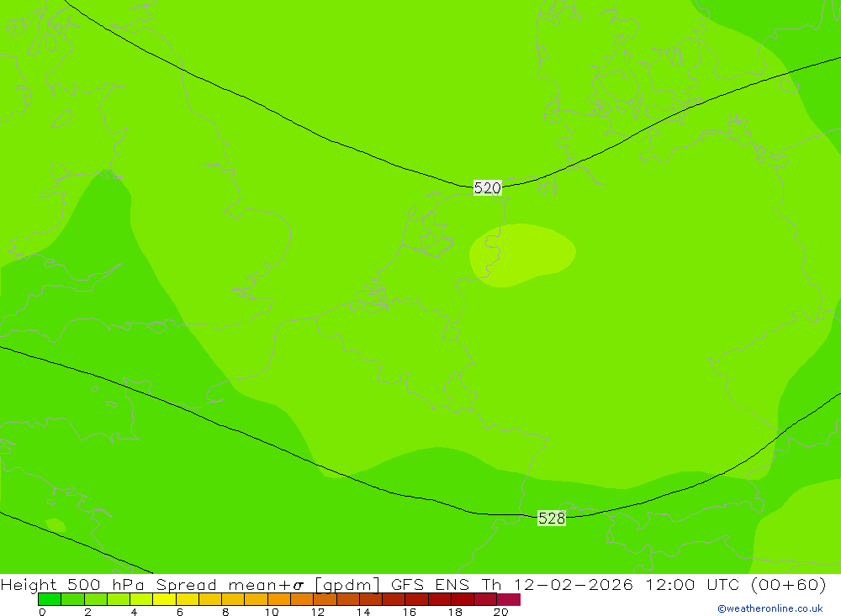Click the legend value '8'

coord(225,612)
